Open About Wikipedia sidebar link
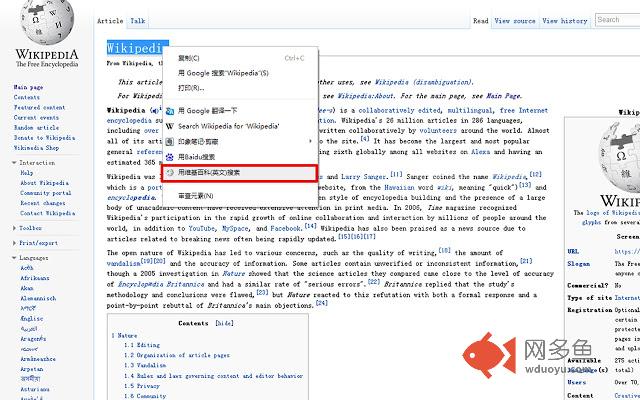Viewport: 640px width, 400px height. pos(44,183)
